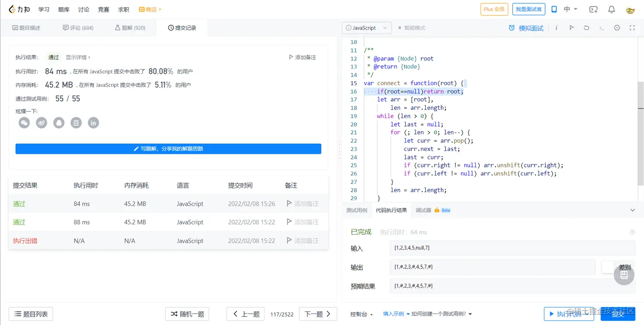
Task: Open the 学习 nav menu
Action: tap(44, 9)
